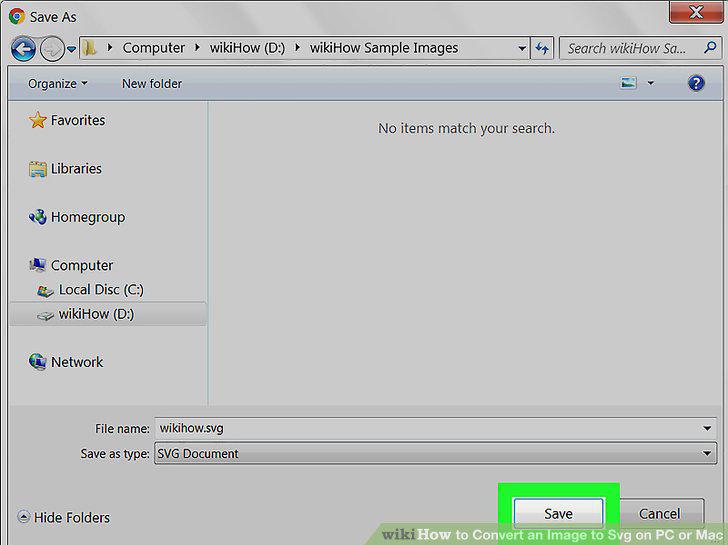
Task: Select Network in the navigation pane
Action: (x=77, y=362)
